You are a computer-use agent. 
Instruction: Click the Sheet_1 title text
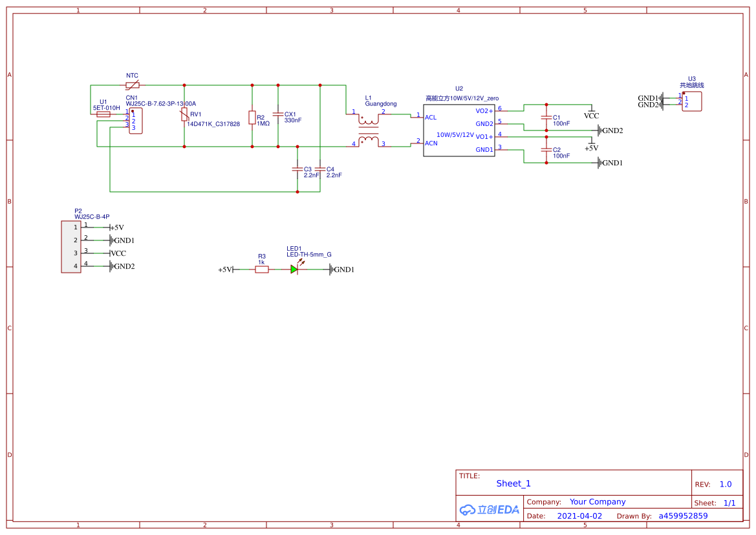point(513,483)
